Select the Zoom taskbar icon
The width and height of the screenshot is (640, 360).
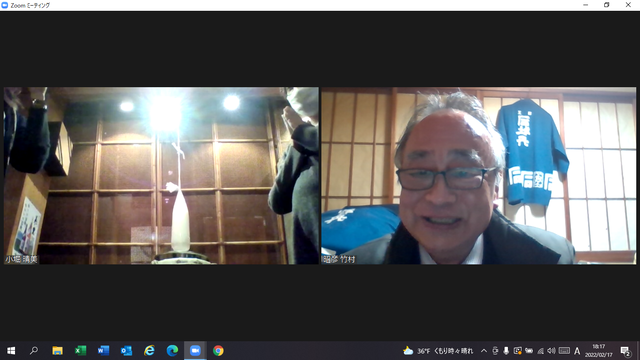point(195,351)
